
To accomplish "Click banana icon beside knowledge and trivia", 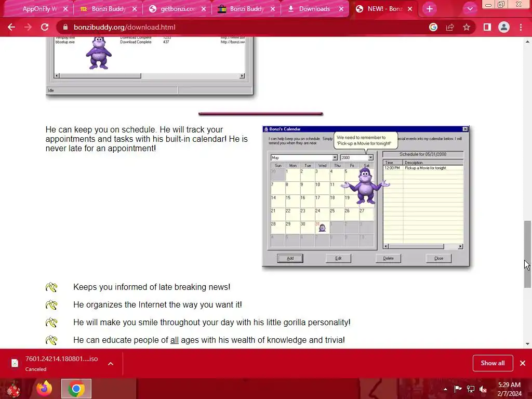I will tap(51, 340).
